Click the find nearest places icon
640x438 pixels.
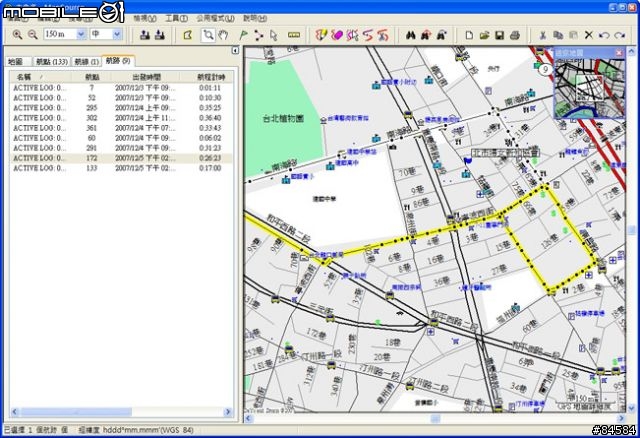(426, 35)
